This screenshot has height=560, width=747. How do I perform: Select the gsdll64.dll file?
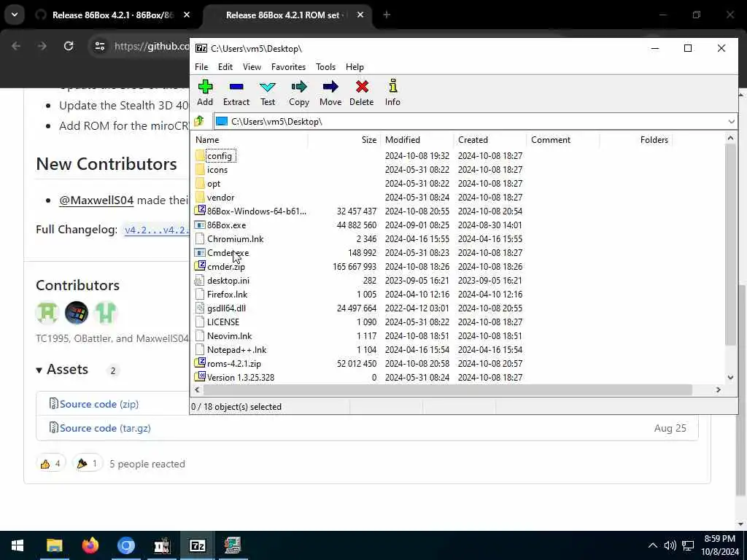click(226, 308)
